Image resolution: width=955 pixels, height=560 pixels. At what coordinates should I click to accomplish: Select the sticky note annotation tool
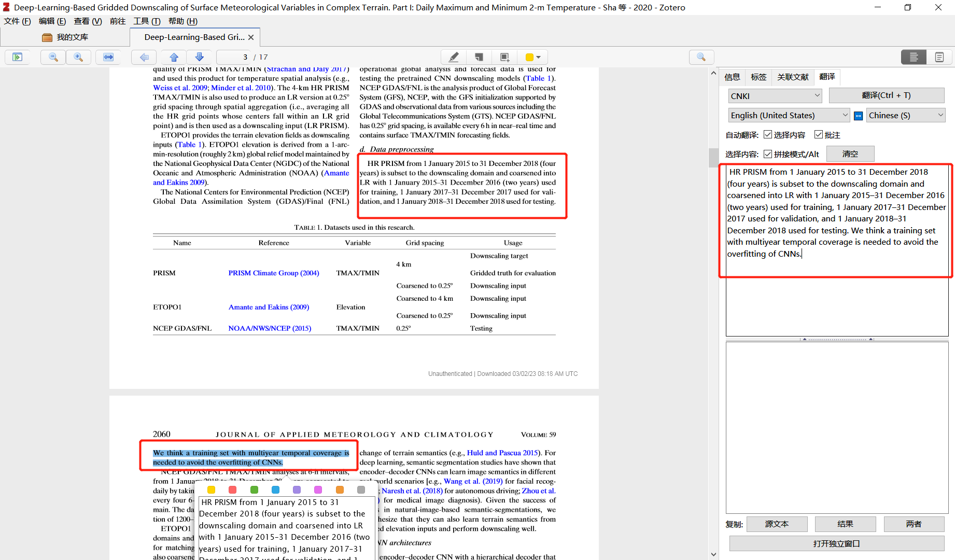(x=479, y=57)
